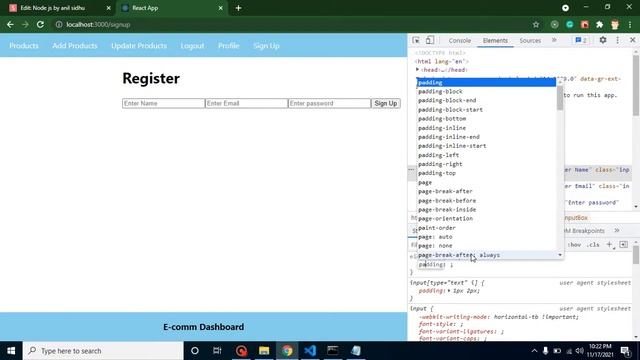
Task: Click the Sign Up submit button
Action: pyautogui.click(x=385, y=103)
